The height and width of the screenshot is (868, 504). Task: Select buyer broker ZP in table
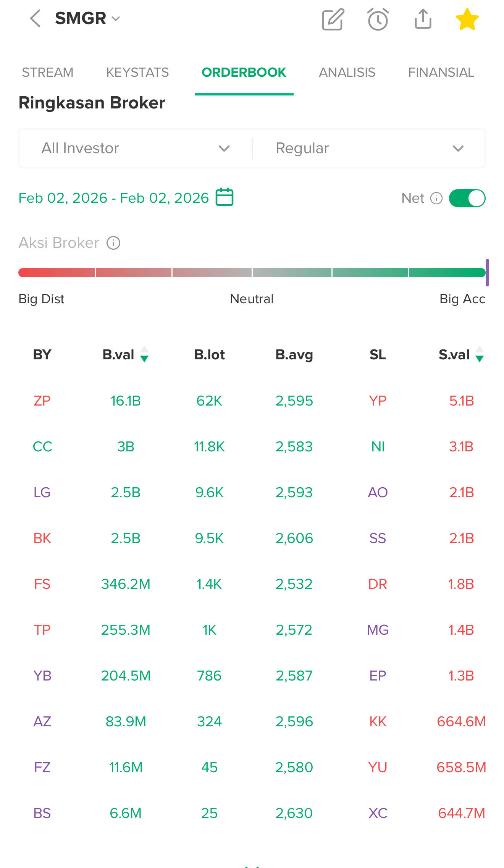coord(42,401)
